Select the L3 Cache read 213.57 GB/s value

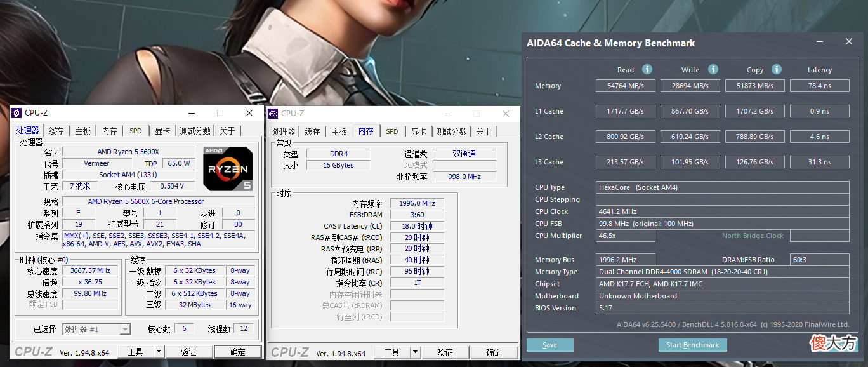(x=626, y=162)
